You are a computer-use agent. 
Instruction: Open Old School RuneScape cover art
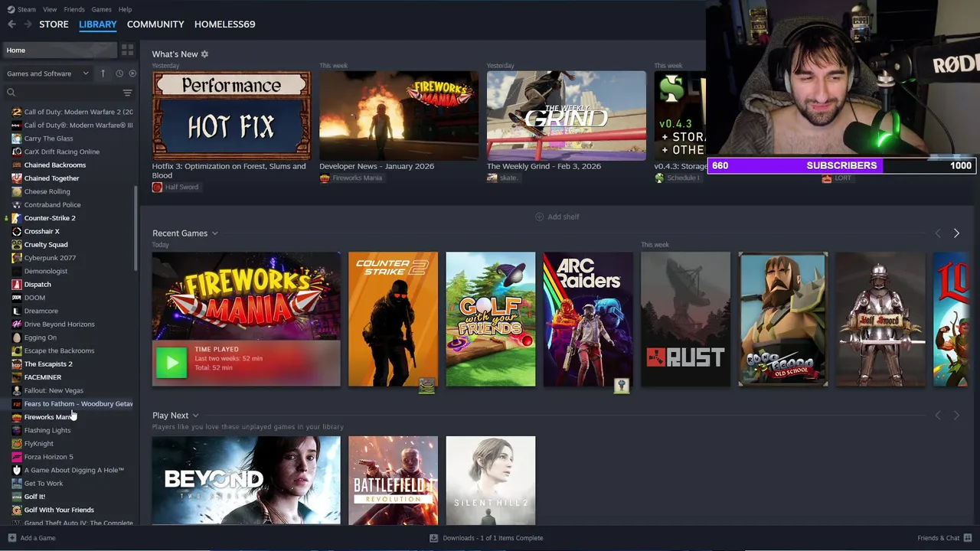click(x=783, y=319)
